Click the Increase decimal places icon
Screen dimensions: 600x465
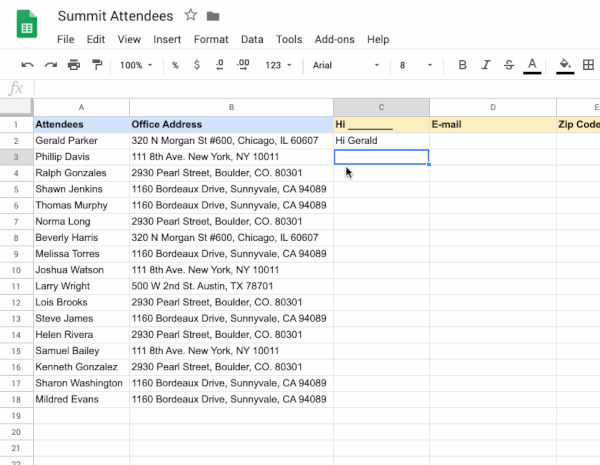click(243, 65)
